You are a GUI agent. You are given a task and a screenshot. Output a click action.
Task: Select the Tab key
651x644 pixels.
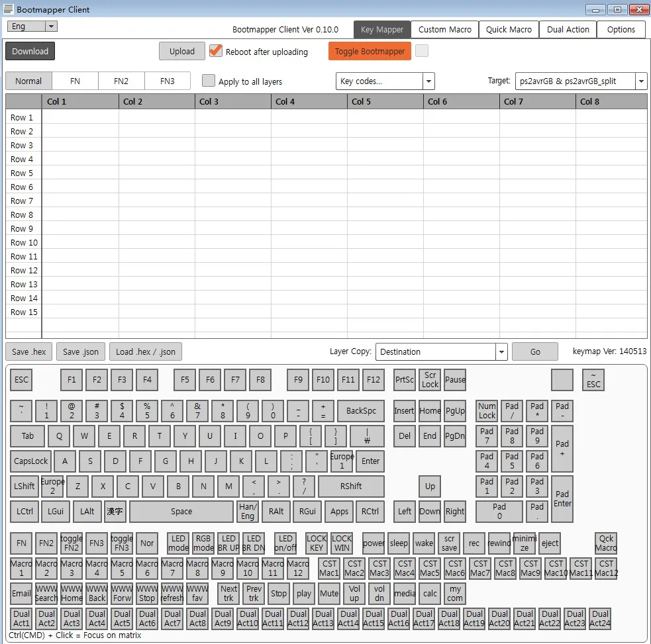coord(27,436)
